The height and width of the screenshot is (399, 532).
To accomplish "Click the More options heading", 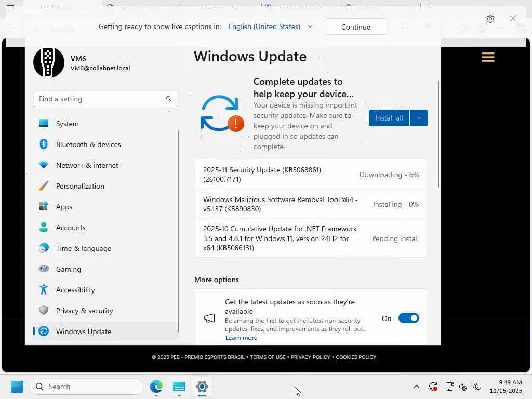I will click(217, 280).
